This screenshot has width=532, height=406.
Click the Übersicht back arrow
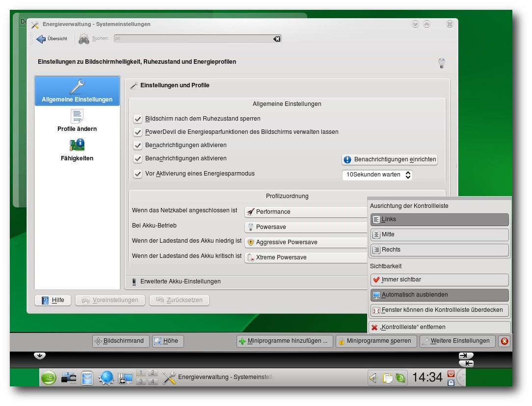pyautogui.click(x=41, y=39)
